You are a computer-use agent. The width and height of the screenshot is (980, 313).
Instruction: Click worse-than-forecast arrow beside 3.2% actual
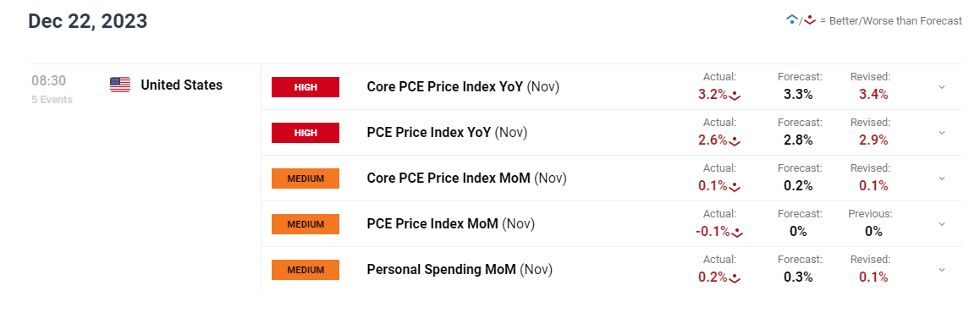click(x=735, y=96)
